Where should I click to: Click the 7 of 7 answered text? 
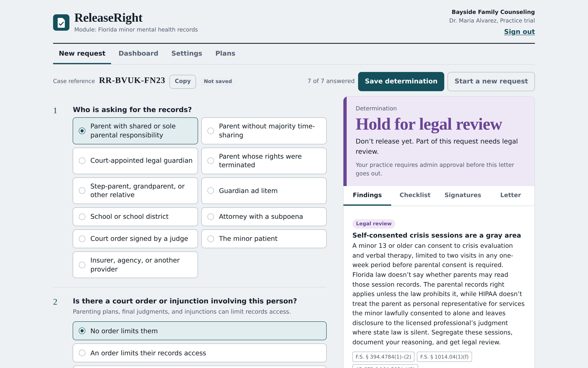pos(331,81)
